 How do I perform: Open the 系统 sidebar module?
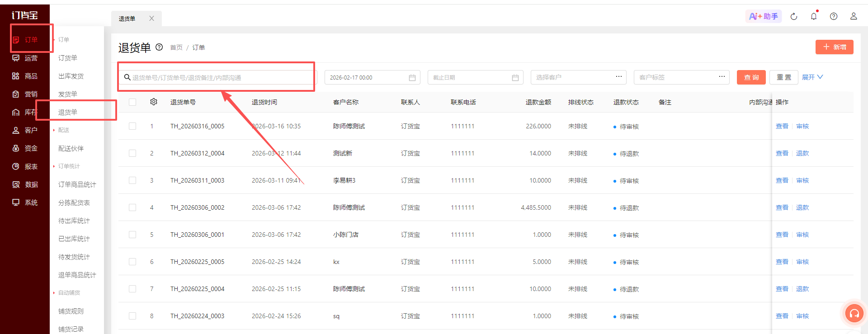25,202
